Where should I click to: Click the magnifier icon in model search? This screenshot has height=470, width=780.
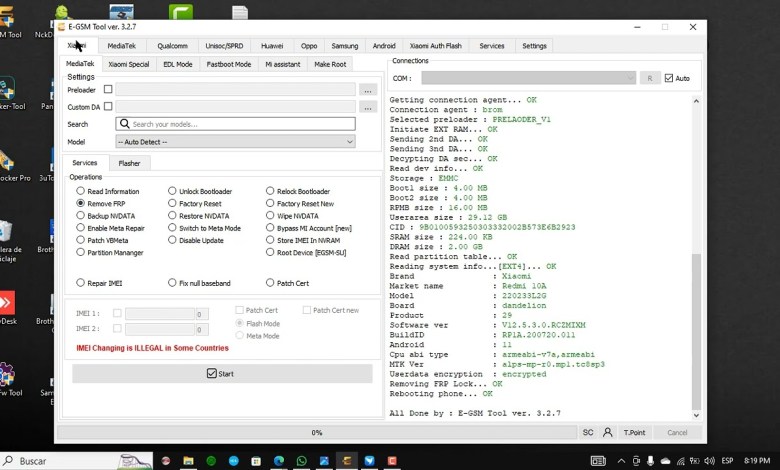[124, 124]
